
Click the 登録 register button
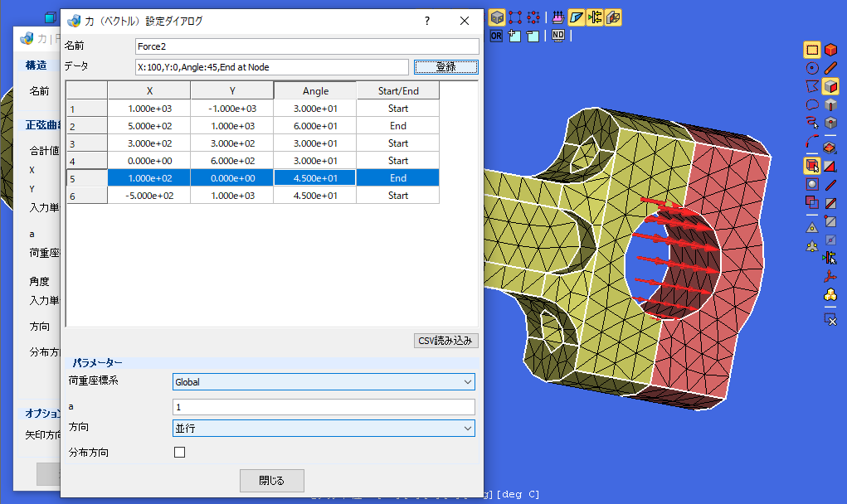click(446, 67)
